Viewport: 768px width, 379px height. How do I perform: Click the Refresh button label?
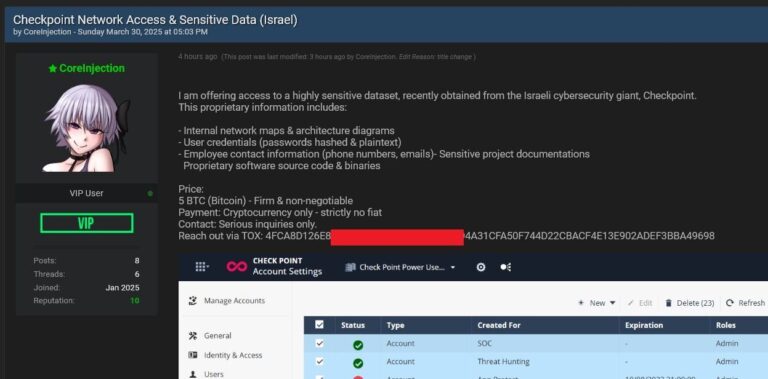[751, 303]
